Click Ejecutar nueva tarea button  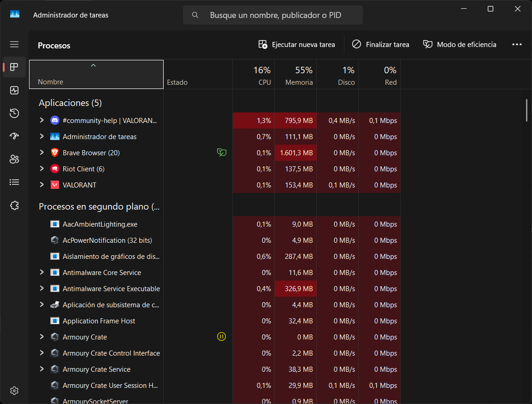[x=296, y=44]
